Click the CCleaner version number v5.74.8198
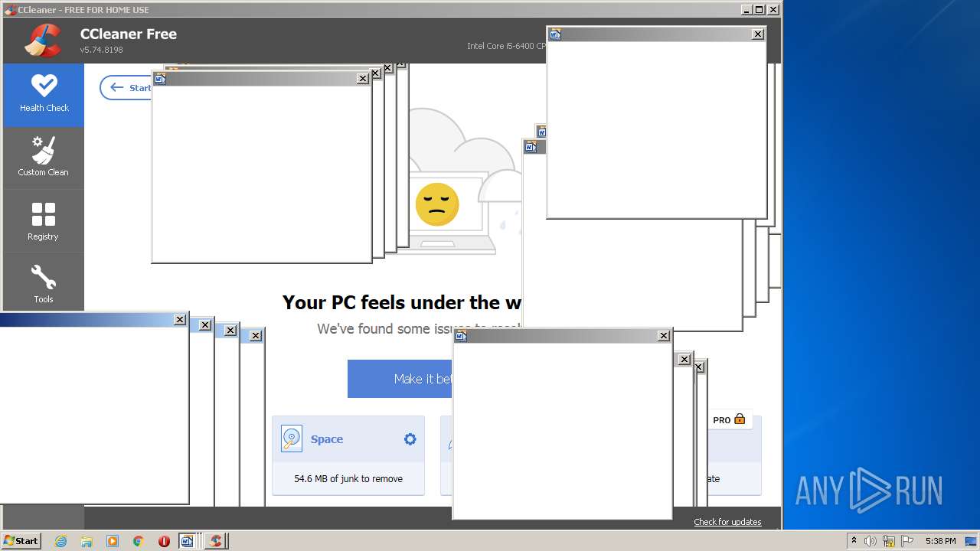 (101, 50)
